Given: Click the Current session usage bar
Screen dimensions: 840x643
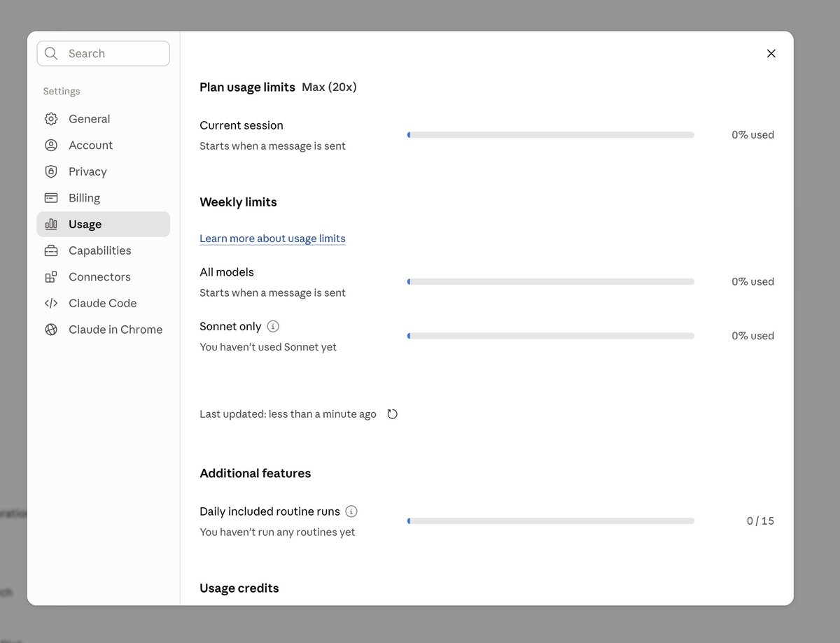Looking at the screenshot, I should (x=551, y=135).
